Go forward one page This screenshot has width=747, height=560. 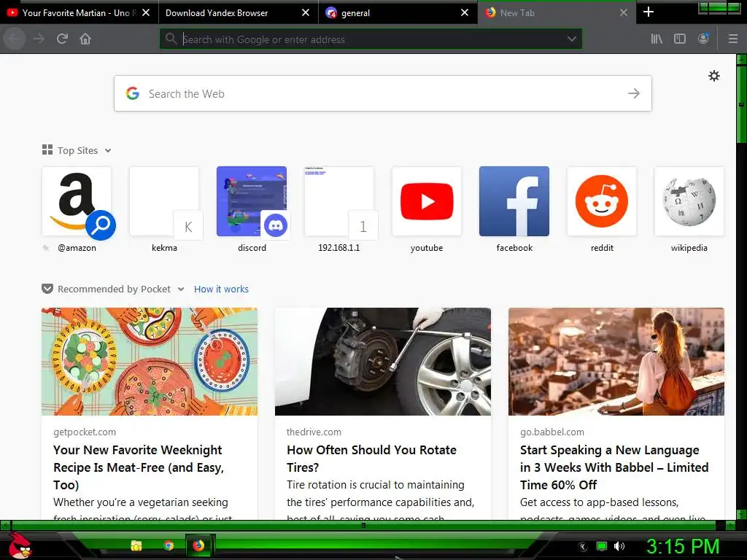coord(39,39)
